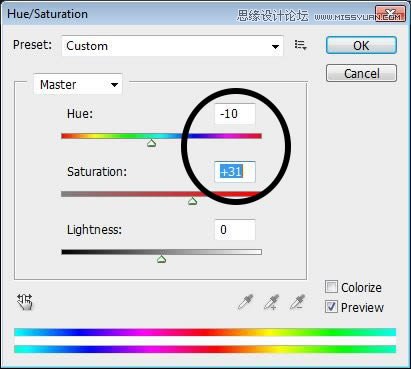Open the preset options menu icon
Screen dimensions: 411x369
300,45
